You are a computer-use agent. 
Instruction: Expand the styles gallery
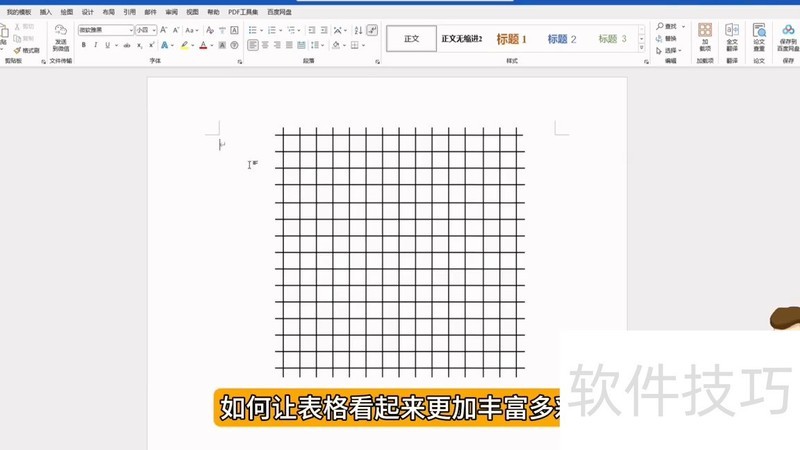point(641,48)
